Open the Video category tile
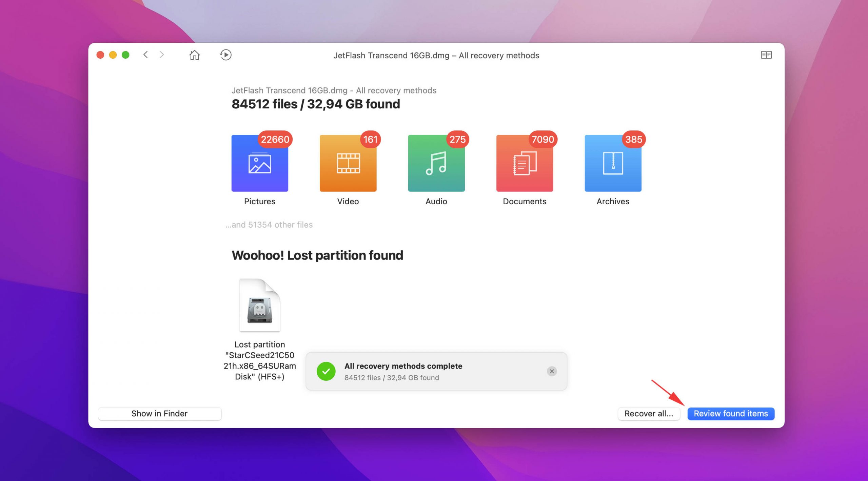 tap(348, 163)
